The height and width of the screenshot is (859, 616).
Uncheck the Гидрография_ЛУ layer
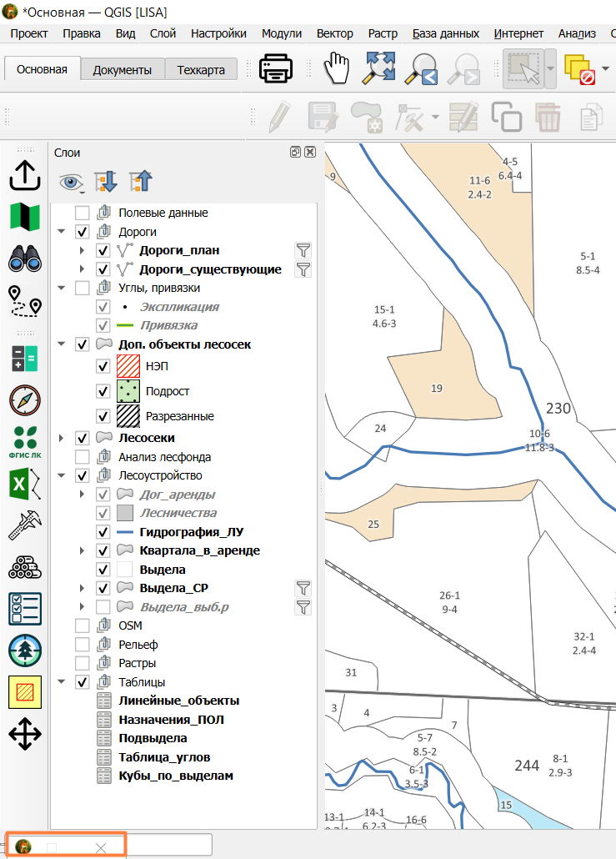[x=103, y=532]
